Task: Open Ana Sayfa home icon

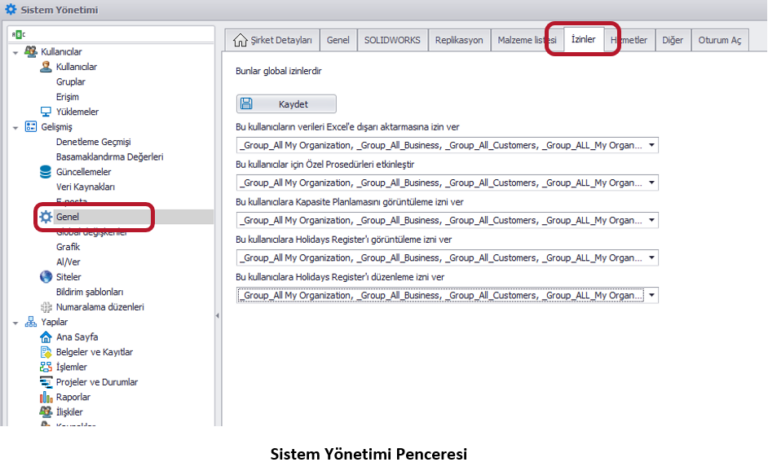Action: pyautogui.click(x=46, y=336)
